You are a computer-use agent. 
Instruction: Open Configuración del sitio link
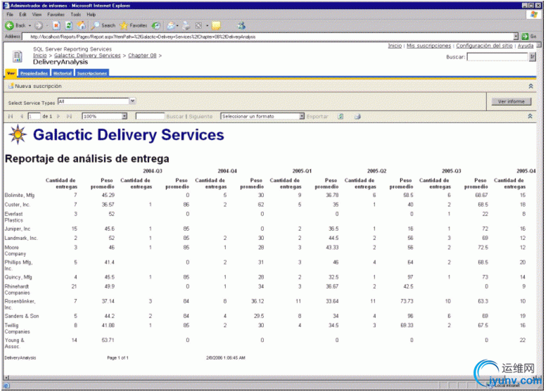(x=484, y=46)
